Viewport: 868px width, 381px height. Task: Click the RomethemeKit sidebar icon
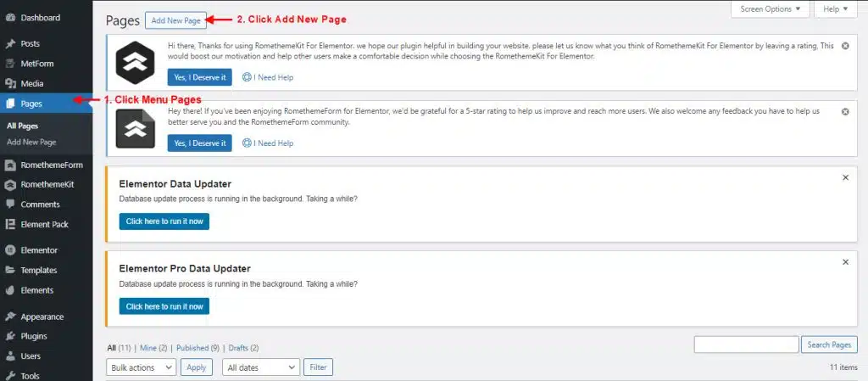pyautogui.click(x=10, y=184)
